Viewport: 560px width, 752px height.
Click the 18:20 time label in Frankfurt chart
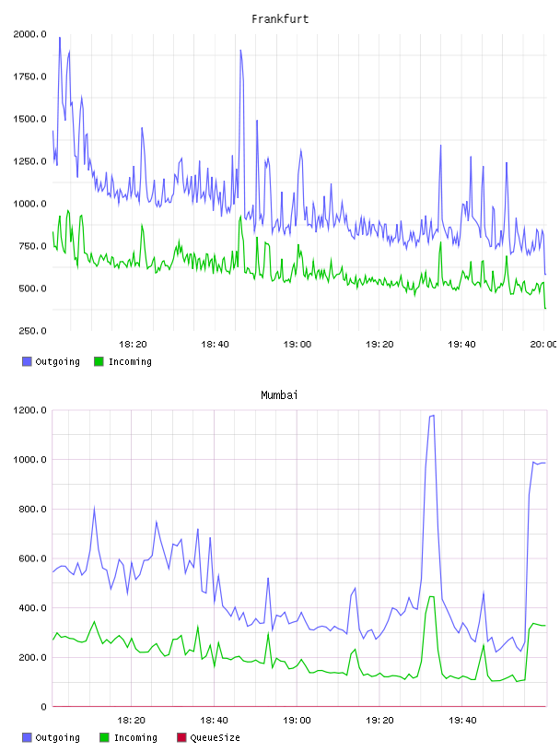[x=133, y=345]
